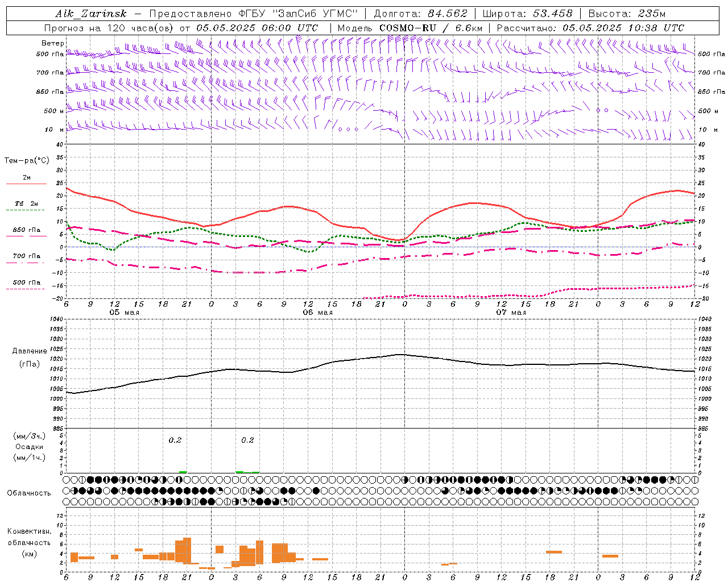This screenshot has height=582, width=728.
Task: Select the (мм/1ч.) precipitation unit label
Action: click(30, 458)
